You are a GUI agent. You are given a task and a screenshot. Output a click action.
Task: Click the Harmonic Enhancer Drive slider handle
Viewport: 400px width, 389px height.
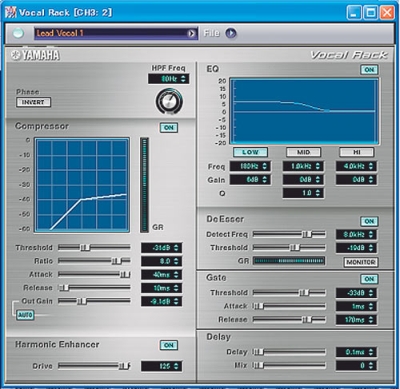[x=124, y=366]
